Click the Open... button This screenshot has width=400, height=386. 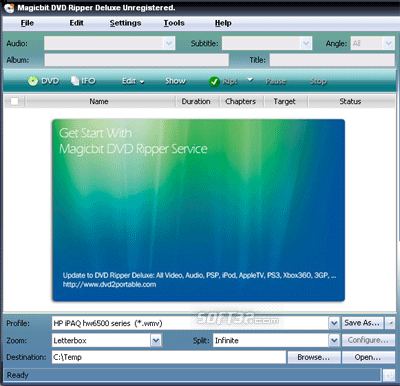tap(368, 357)
